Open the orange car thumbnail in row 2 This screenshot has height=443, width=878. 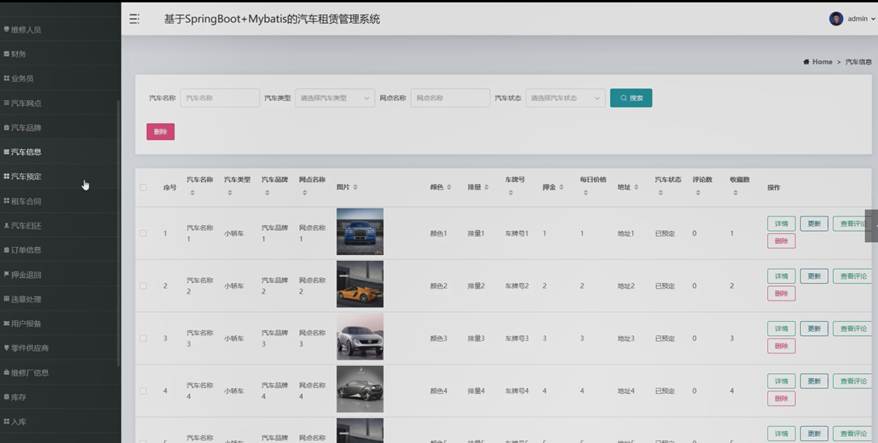(x=360, y=284)
